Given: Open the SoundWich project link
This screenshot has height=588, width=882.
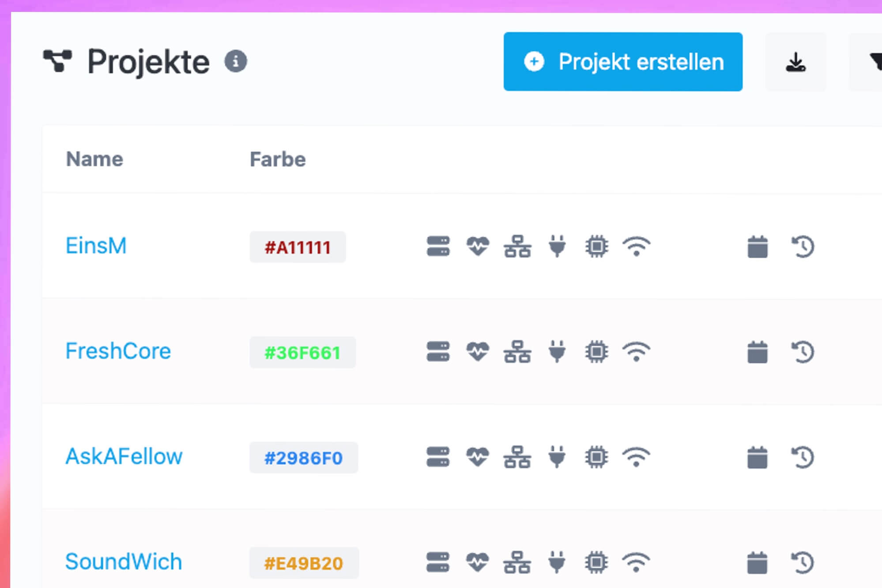Looking at the screenshot, I should click(123, 562).
